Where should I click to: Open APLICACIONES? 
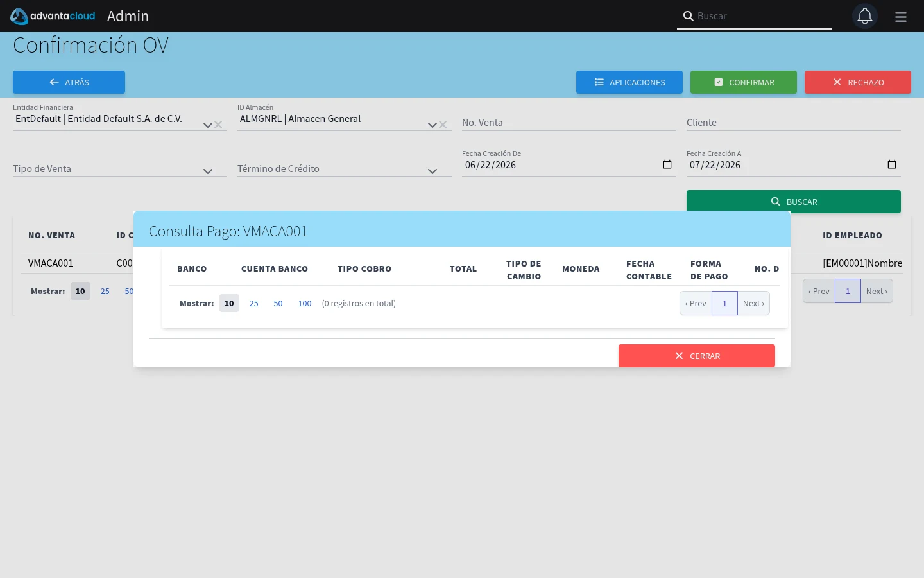(629, 82)
